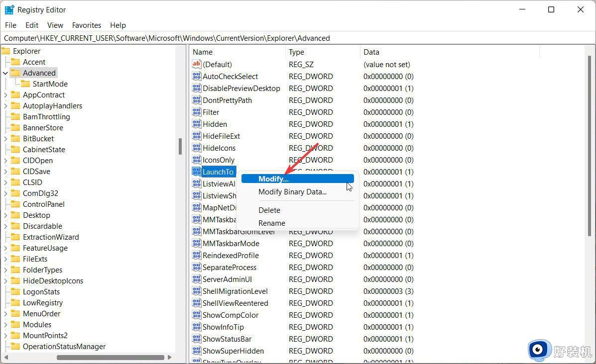
Task: Select the TaskbarAl-style MMTaskbarMode value icon
Action: 197,243
